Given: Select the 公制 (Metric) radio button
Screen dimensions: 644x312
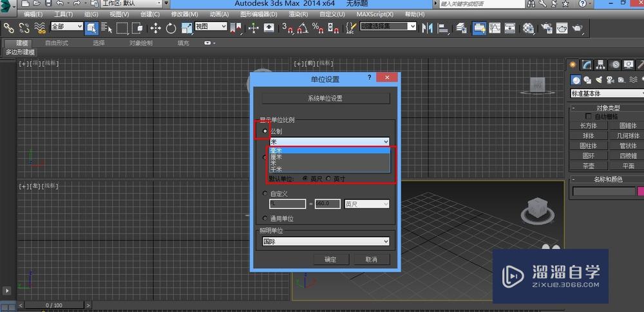Looking at the screenshot, I should (x=265, y=131).
